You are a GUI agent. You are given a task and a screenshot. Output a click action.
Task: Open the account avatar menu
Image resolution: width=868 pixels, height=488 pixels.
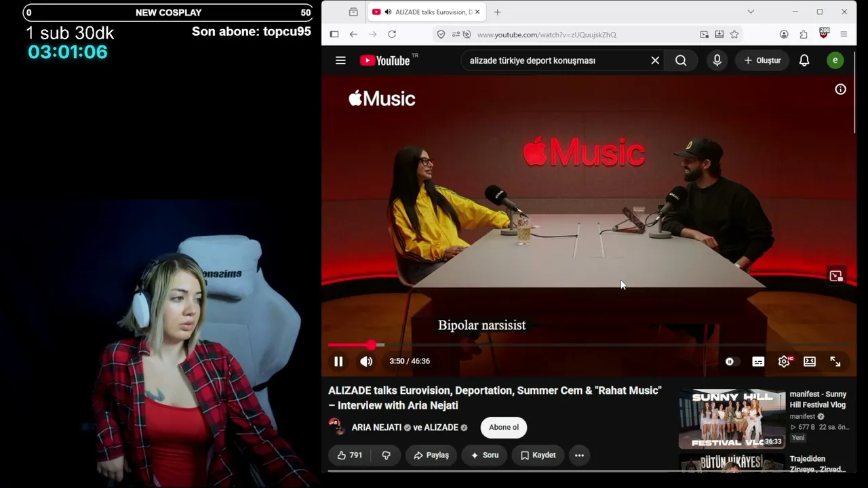click(x=835, y=60)
